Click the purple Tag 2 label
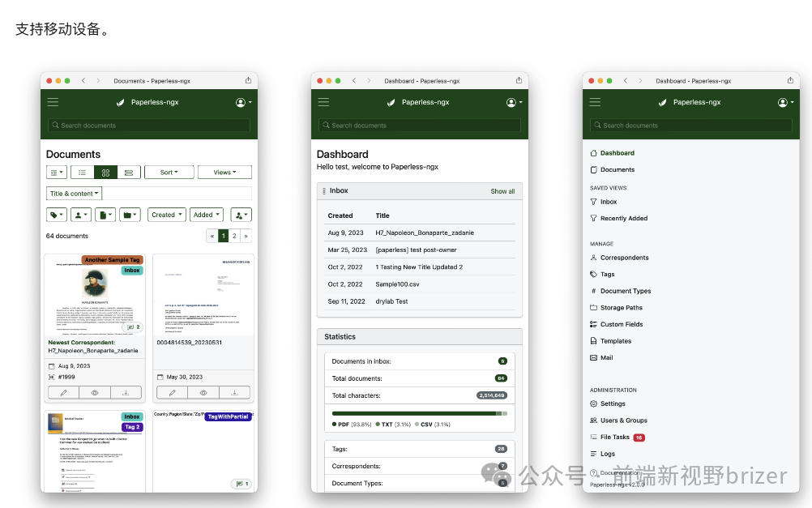812x508 pixels. (x=132, y=427)
